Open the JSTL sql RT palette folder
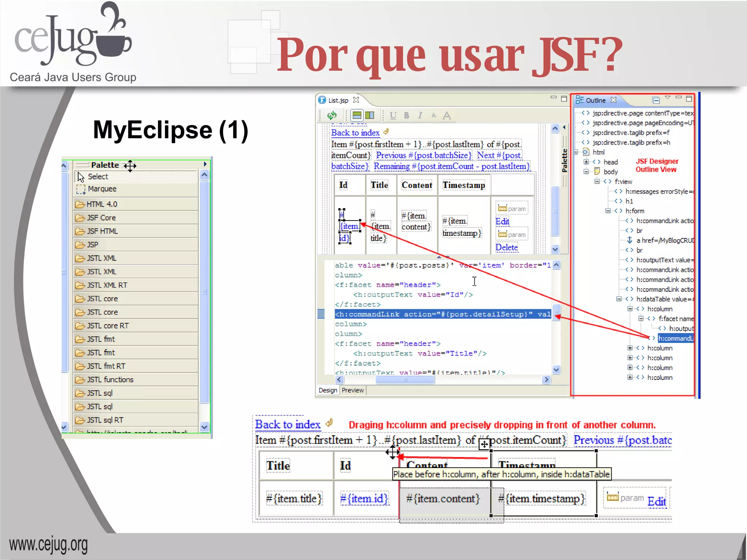Image resolution: width=747 pixels, height=560 pixels. (136, 420)
